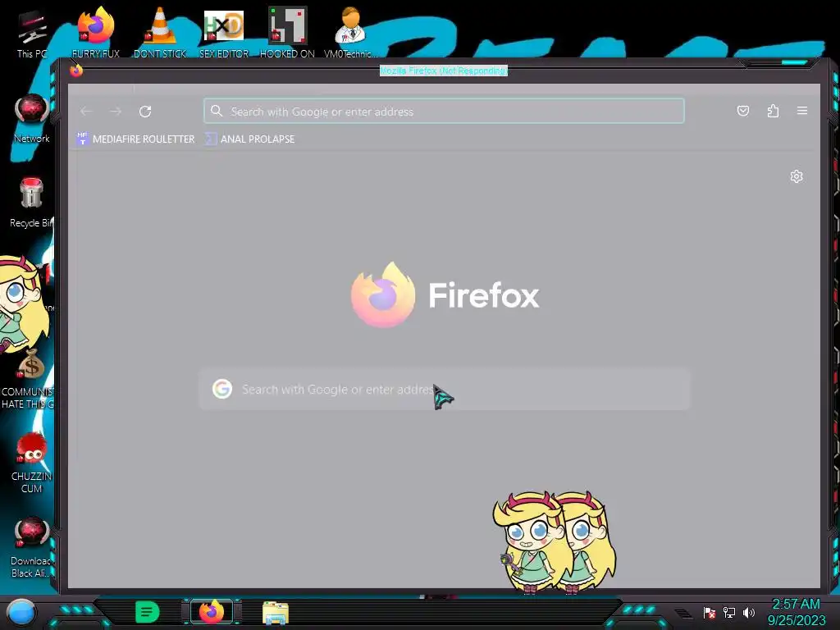
Task: Select the money bag desktop icon
Action: coord(31,365)
